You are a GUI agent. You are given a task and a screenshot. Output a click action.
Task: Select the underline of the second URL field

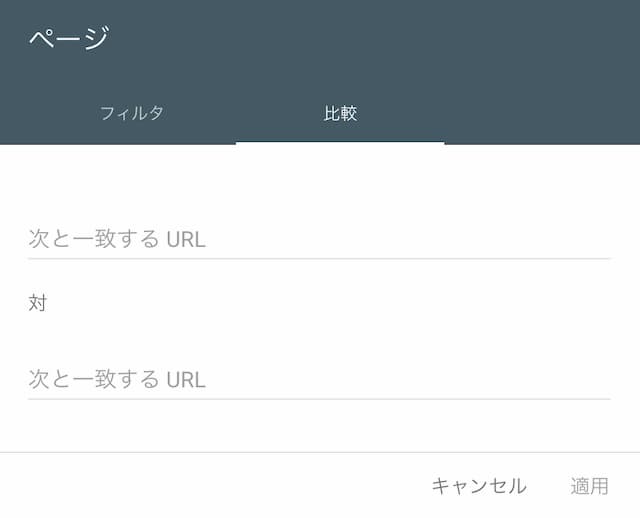319,399
